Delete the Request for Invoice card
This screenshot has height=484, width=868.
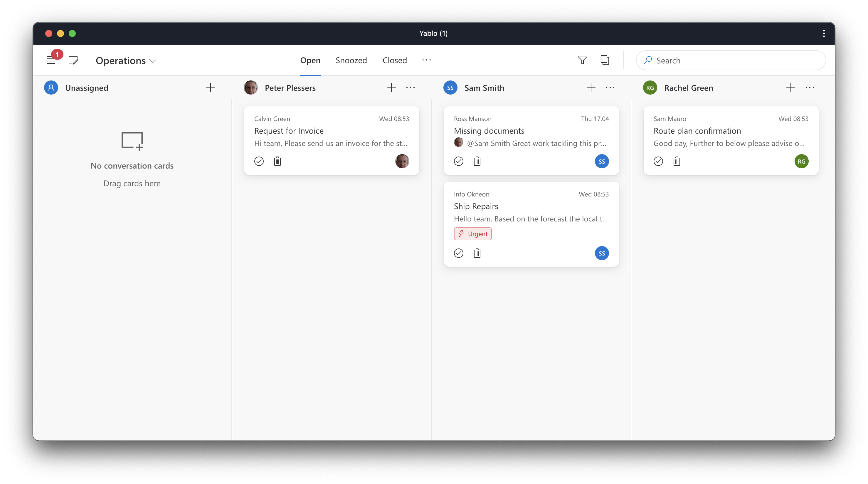[277, 161]
